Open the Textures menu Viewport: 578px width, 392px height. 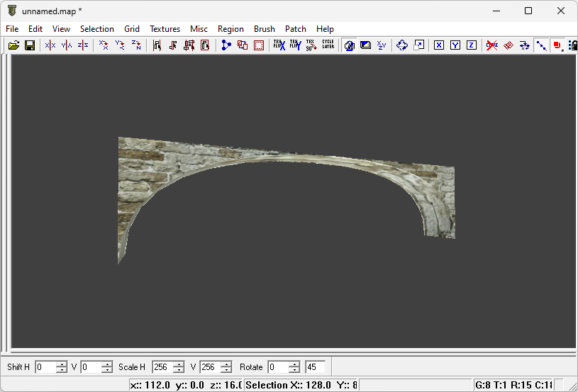[165, 29]
